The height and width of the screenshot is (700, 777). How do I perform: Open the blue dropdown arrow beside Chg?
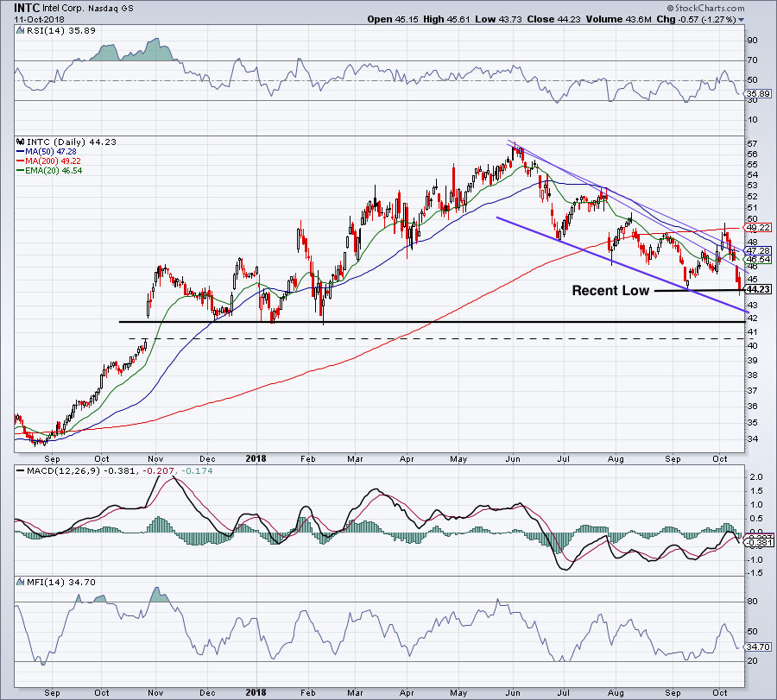(x=742, y=20)
